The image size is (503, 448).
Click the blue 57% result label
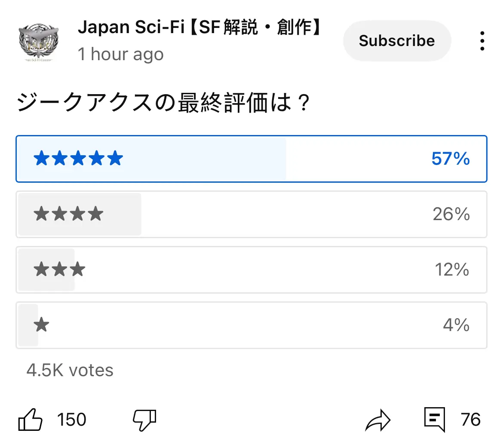(x=451, y=159)
